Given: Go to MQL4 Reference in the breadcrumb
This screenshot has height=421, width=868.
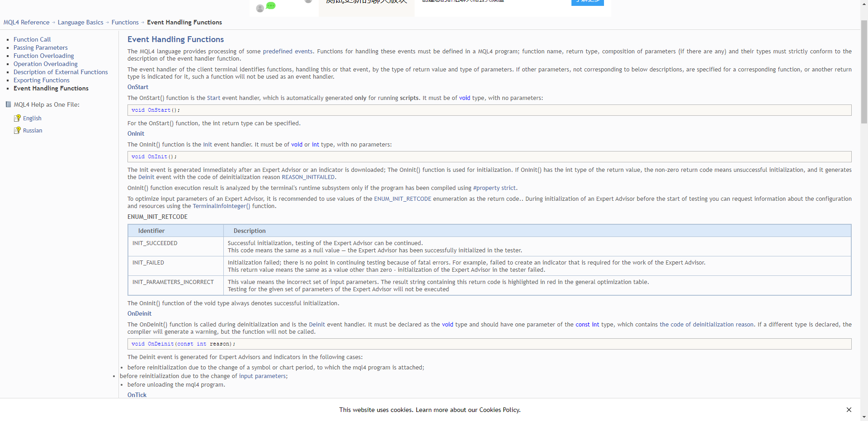Looking at the screenshot, I should point(27,22).
